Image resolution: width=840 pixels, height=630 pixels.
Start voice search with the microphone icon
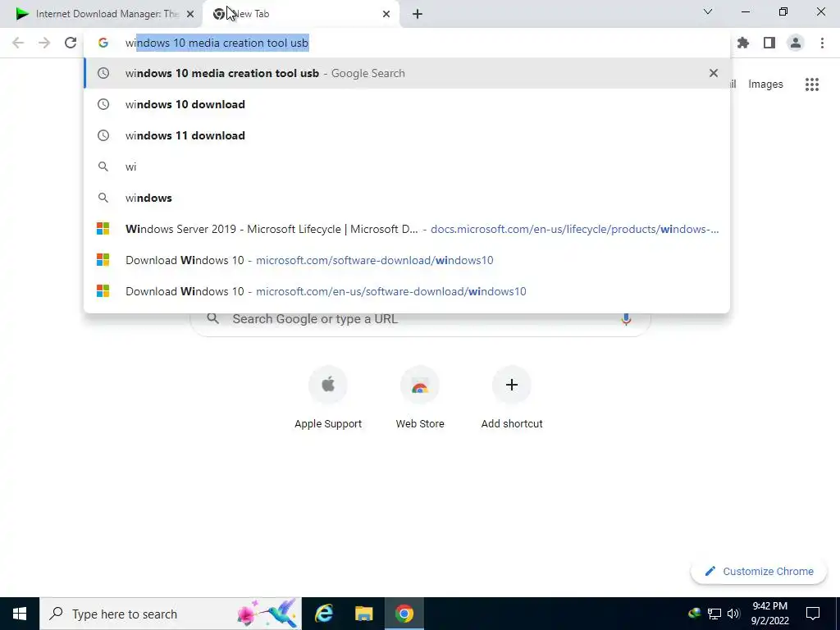tap(626, 319)
